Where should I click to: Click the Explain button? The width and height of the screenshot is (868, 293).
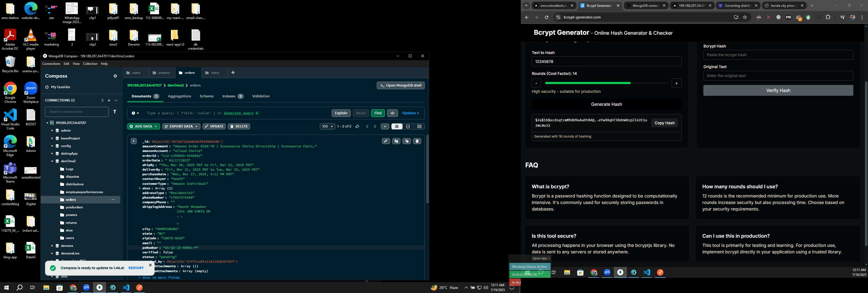pos(341,113)
